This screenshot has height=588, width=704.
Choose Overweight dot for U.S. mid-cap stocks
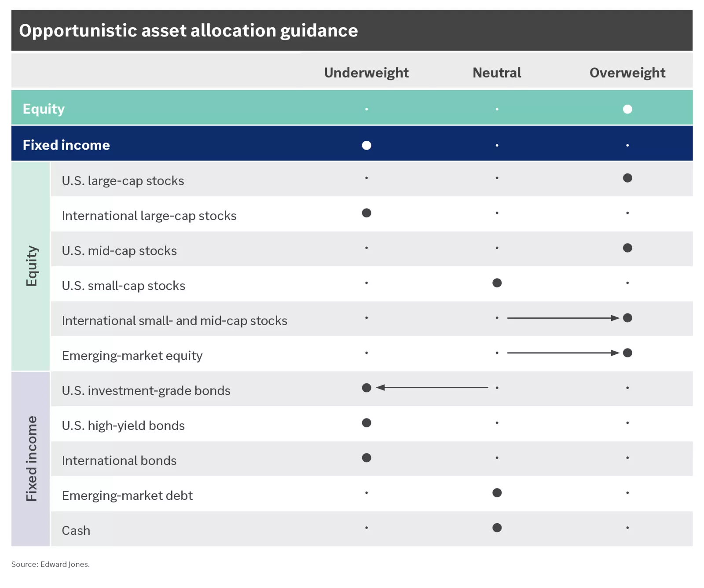pos(627,248)
